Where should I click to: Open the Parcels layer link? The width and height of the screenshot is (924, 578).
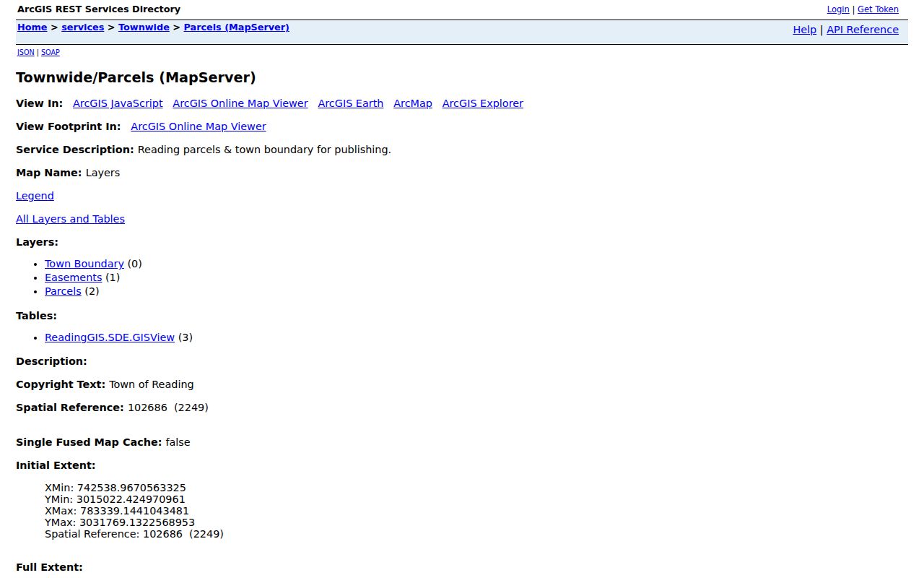tap(63, 291)
